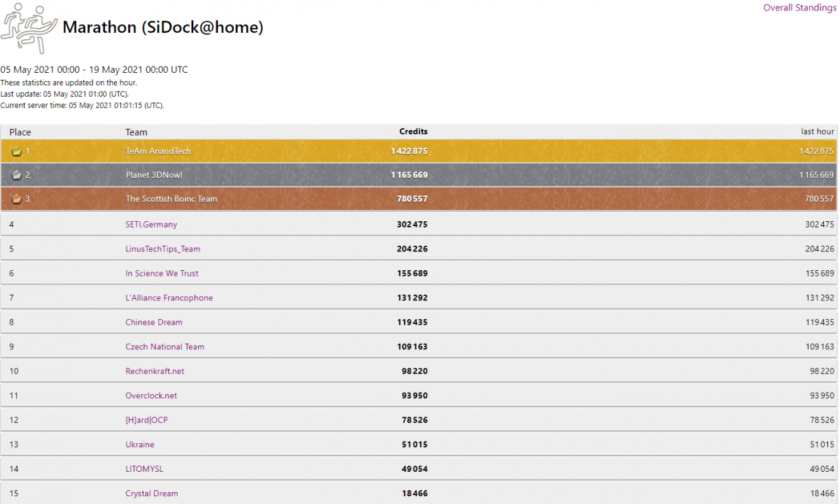Viewport: 840px width, 504px height.
Task: Click Overclock.net's credits value 93 950
Action: point(415,396)
